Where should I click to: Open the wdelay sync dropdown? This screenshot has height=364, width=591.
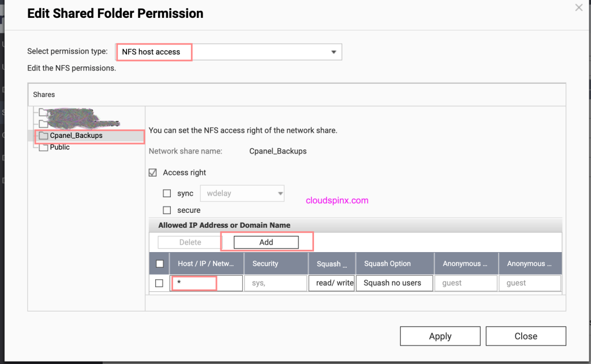coord(242,193)
